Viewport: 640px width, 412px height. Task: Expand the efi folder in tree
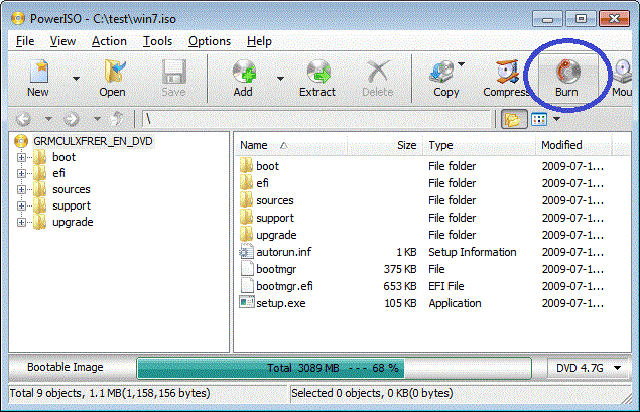(x=21, y=174)
